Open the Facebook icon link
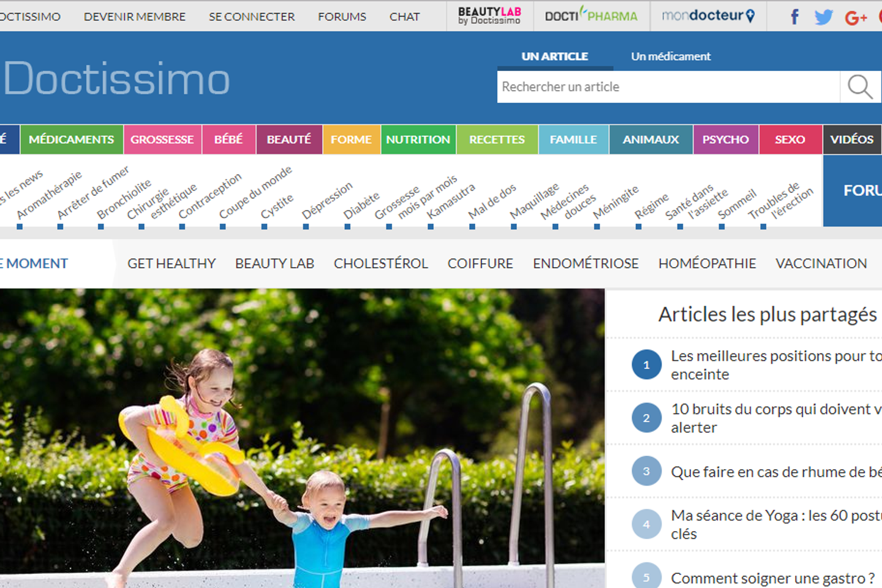The image size is (882, 588). point(794,17)
